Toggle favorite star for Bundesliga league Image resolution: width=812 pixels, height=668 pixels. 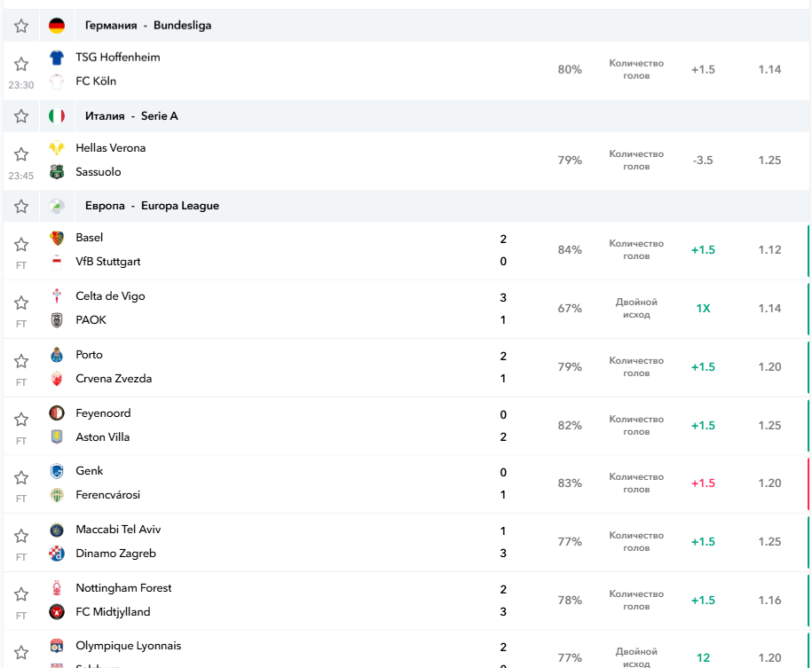click(21, 26)
